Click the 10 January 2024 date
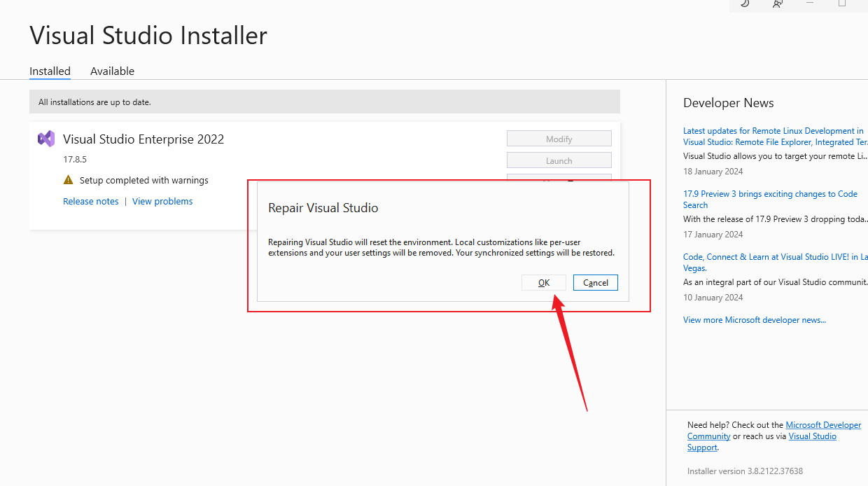This screenshot has height=486, width=868. click(x=713, y=298)
